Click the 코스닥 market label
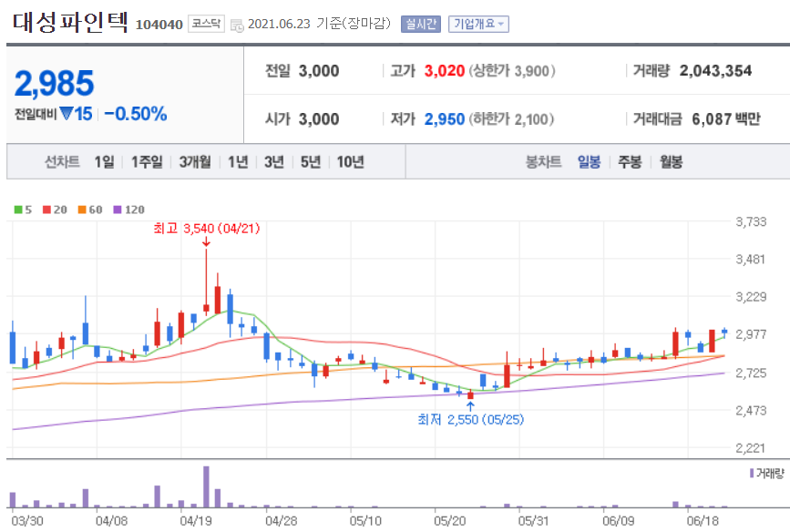This screenshot has width=790, height=532. 206,24
